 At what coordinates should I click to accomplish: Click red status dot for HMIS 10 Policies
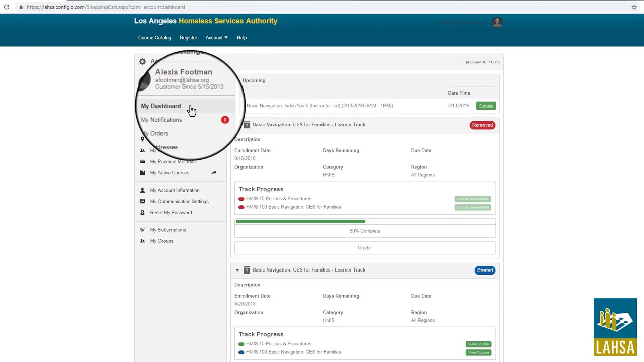tap(241, 199)
